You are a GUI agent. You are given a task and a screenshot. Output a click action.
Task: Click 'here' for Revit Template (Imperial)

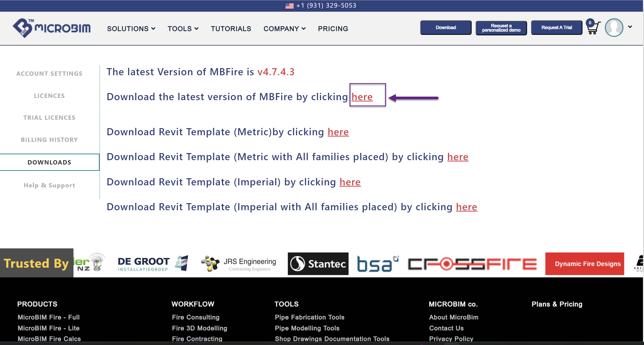click(350, 182)
